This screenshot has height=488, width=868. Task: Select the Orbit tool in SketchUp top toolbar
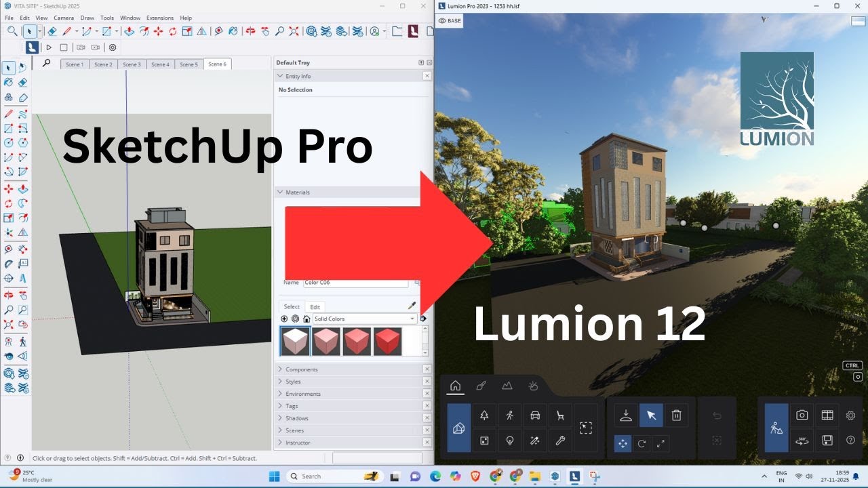click(250, 31)
